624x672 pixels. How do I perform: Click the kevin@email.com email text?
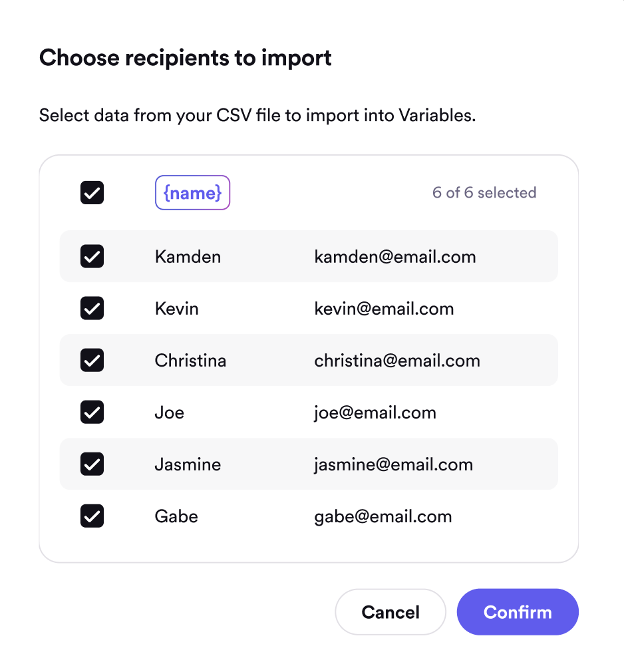(384, 309)
